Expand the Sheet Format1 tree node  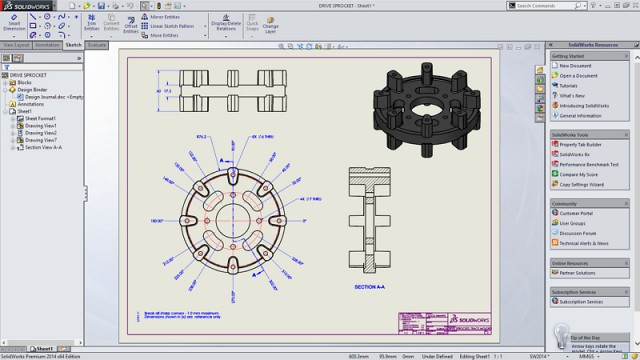[13, 118]
